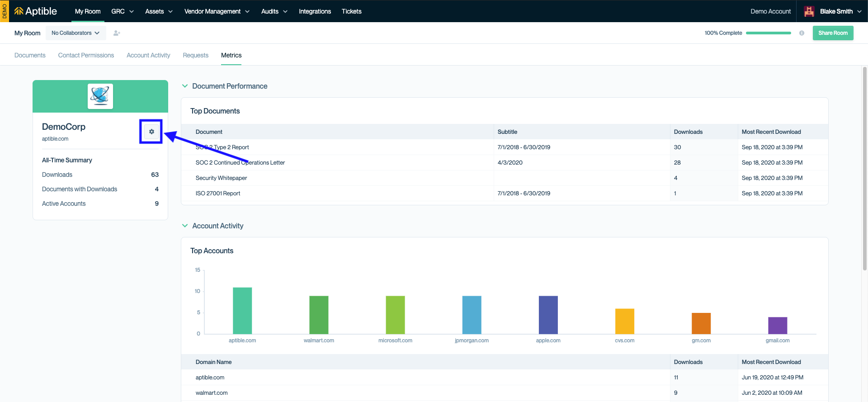Click the cvs.com bar in the chart
Image resolution: width=868 pixels, height=402 pixels.
coord(624,322)
